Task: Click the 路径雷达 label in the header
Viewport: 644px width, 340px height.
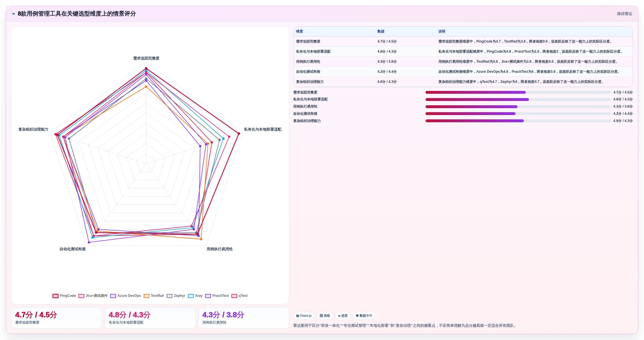Action: pos(624,14)
